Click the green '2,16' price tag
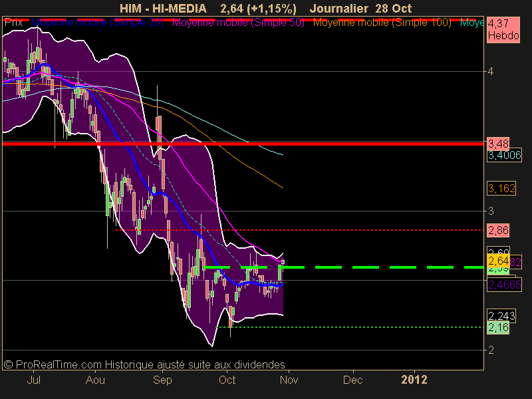Screen dimensions: 532x399 pyautogui.click(x=498, y=327)
